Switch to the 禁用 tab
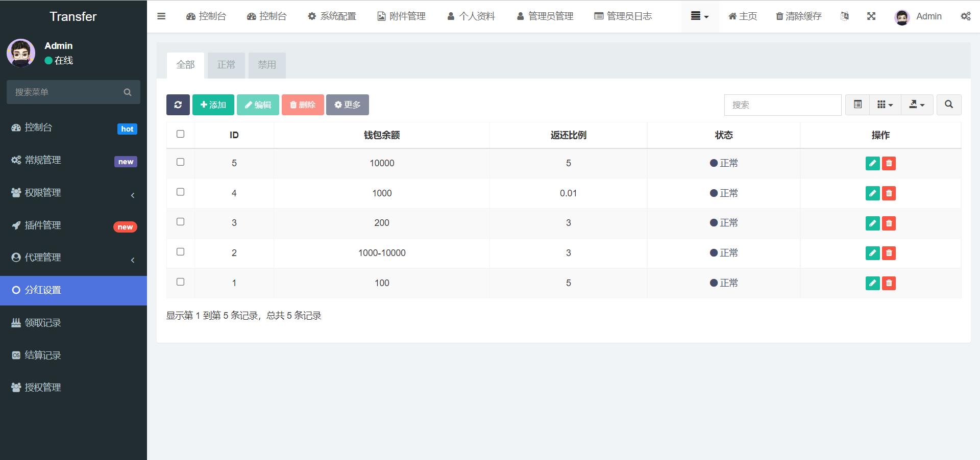 tap(267, 65)
